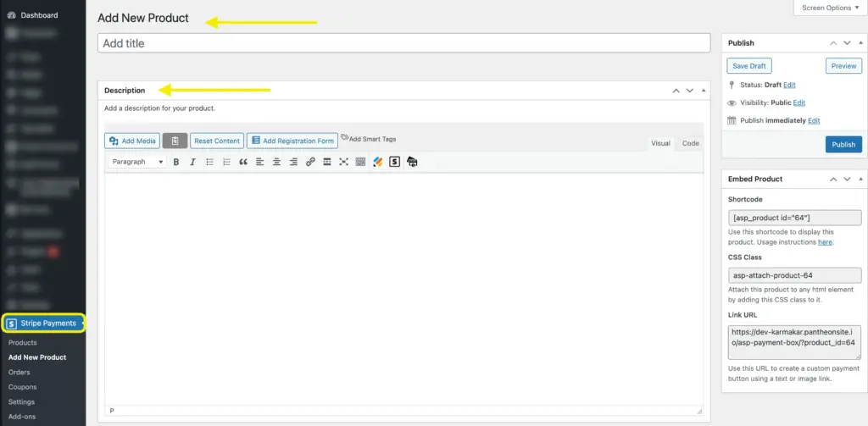Collapse the Description panel
The image size is (868, 426).
pos(704,90)
